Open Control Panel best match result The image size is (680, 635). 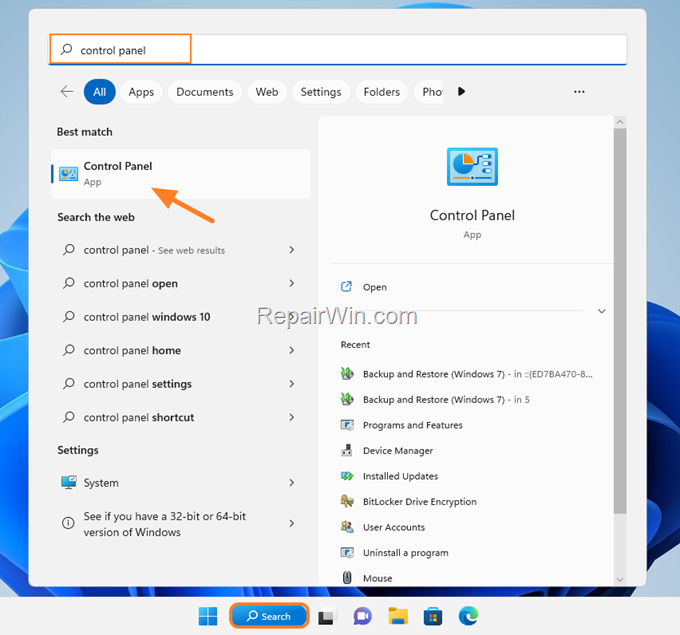[180, 173]
